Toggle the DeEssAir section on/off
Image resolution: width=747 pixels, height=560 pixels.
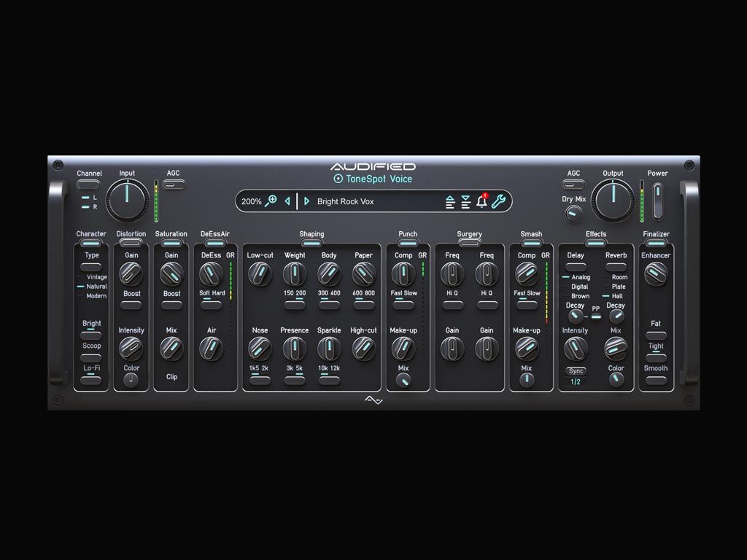[x=215, y=244]
